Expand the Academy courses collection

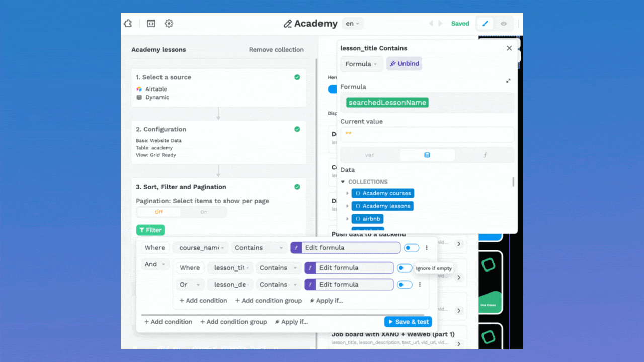(x=347, y=193)
